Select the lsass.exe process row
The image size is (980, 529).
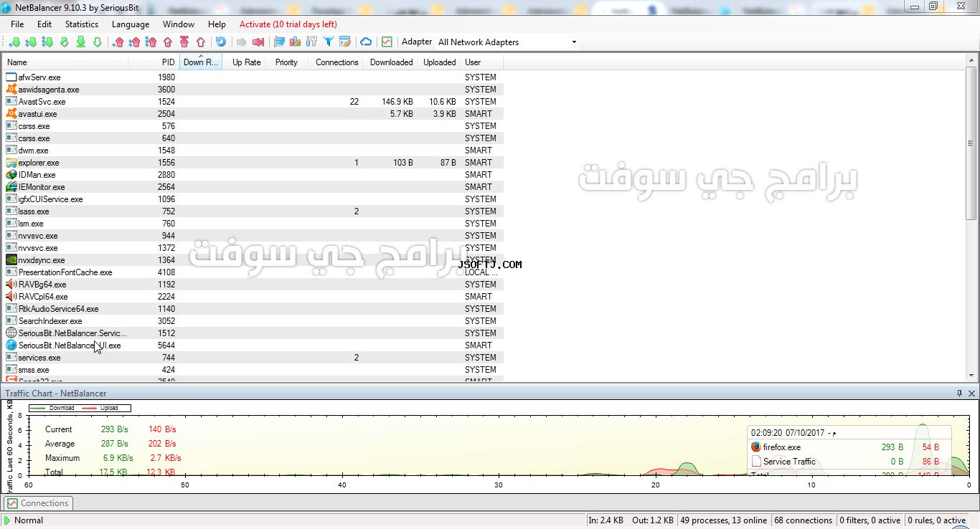pyautogui.click(x=253, y=211)
